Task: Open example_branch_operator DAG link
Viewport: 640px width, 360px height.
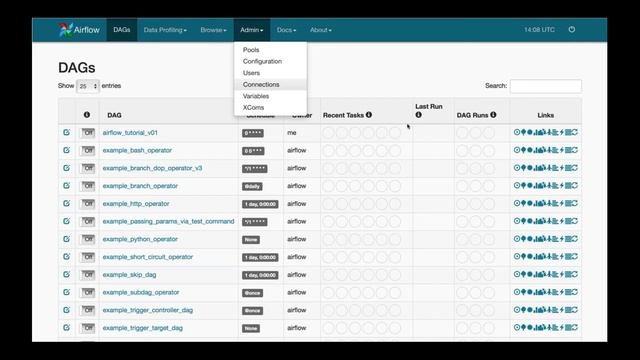Action: click(x=140, y=186)
